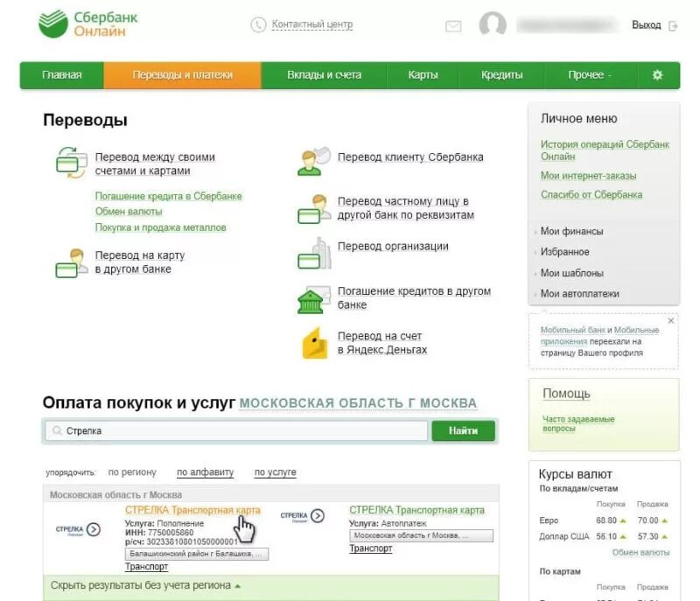Sort results по региону

[132, 472]
